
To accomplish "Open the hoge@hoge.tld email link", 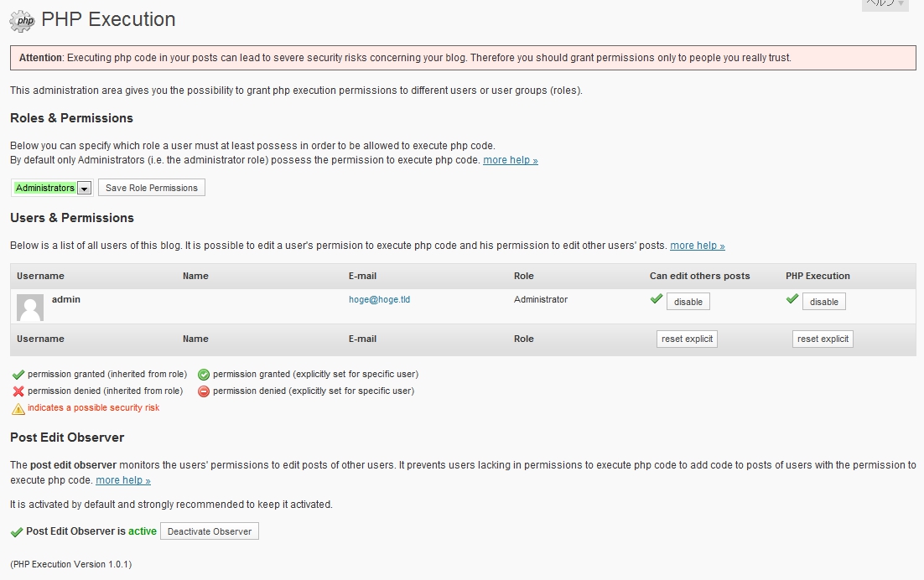I will tap(379, 299).
